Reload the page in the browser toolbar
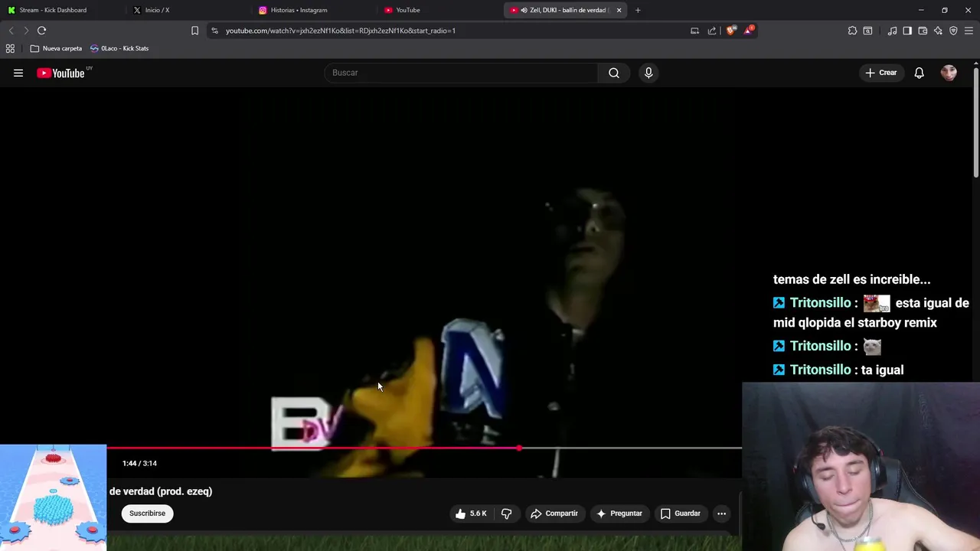This screenshot has width=980, height=551. (42, 31)
